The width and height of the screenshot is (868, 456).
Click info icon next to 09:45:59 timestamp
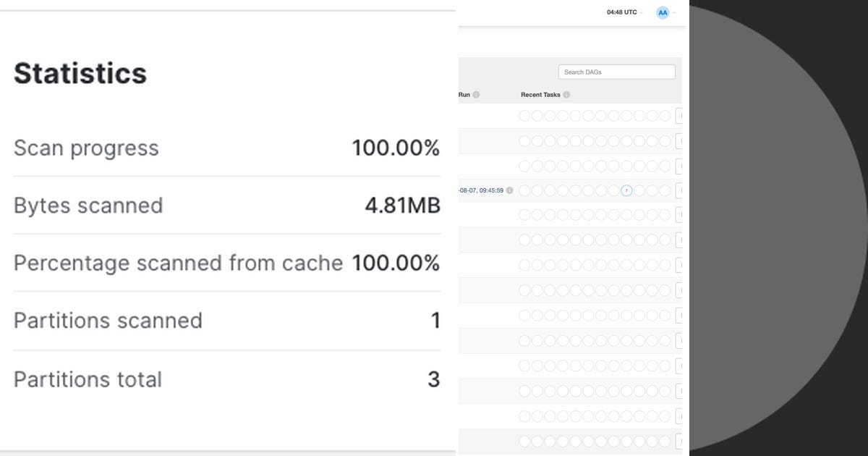(510, 190)
